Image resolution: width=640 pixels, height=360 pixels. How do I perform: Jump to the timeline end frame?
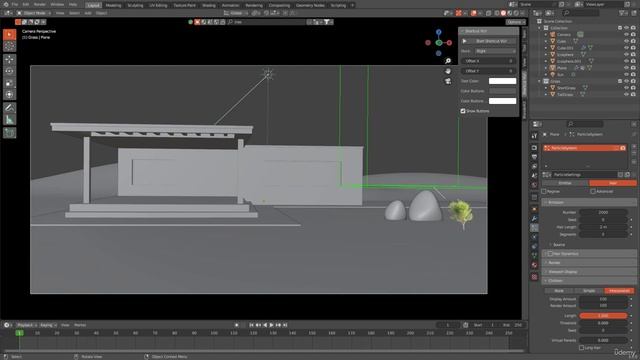(285, 325)
